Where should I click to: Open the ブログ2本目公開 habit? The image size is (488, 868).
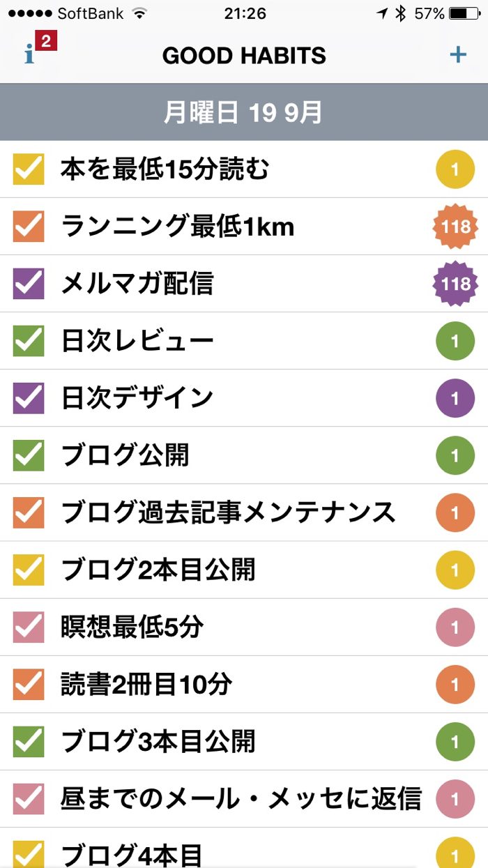pos(158,570)
